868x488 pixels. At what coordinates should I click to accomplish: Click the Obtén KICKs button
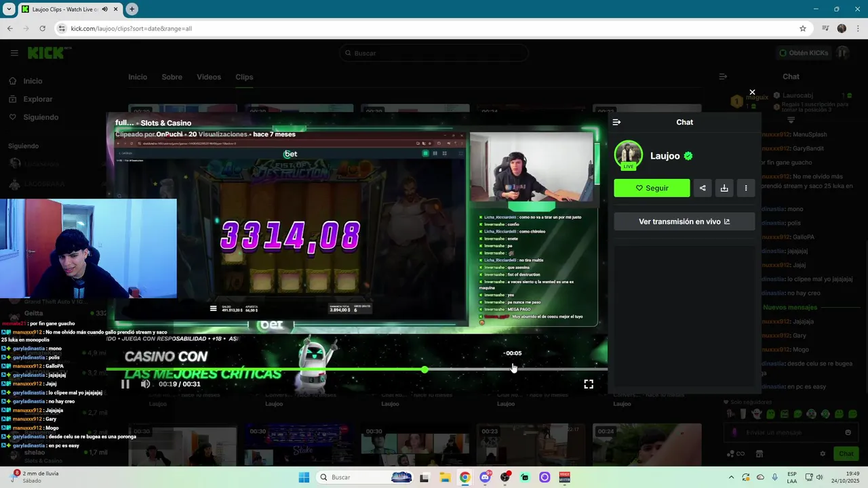tap(804, 53)
